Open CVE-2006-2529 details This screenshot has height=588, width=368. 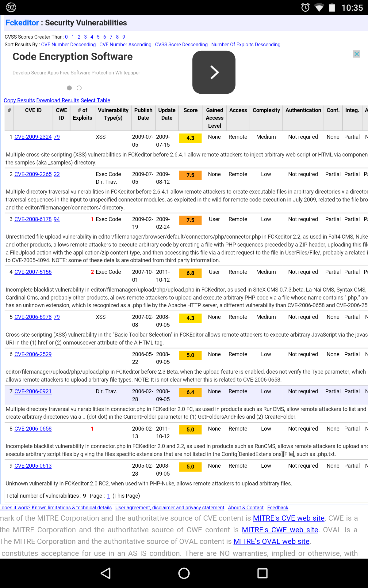point(33,354)
